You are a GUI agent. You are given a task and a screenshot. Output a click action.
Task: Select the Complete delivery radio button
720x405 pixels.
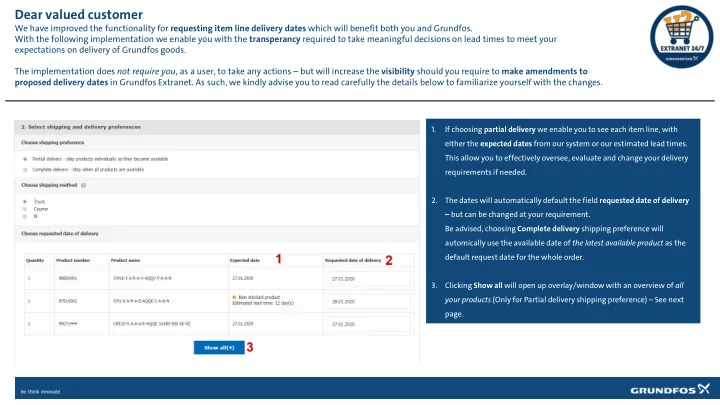coord(25,169)
